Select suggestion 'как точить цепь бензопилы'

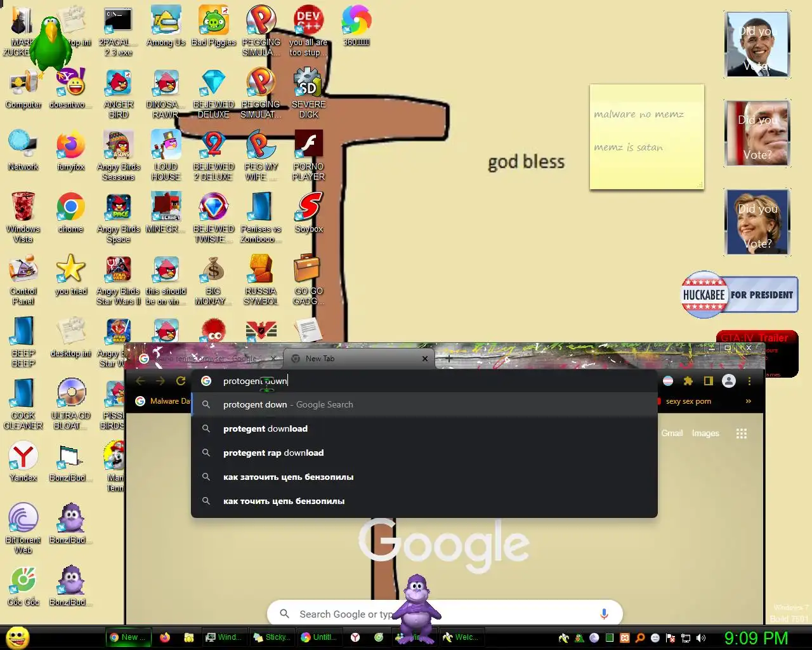pos(424,501)
